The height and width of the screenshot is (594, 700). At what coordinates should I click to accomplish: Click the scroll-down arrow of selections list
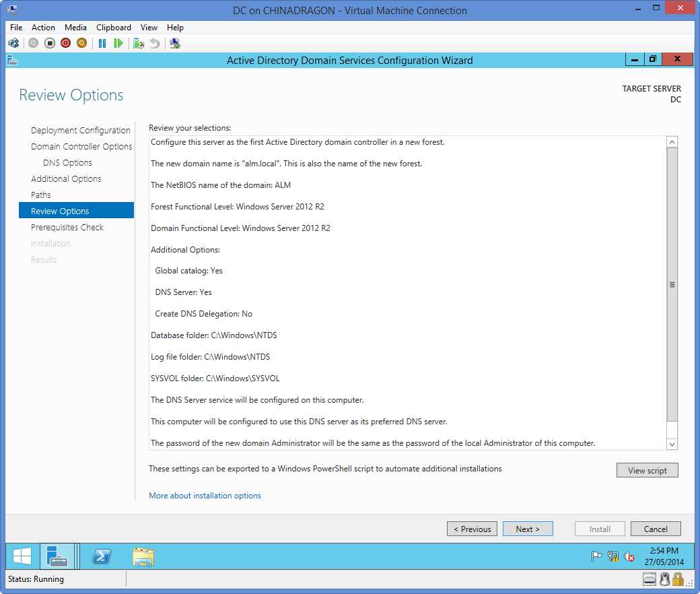672,444
